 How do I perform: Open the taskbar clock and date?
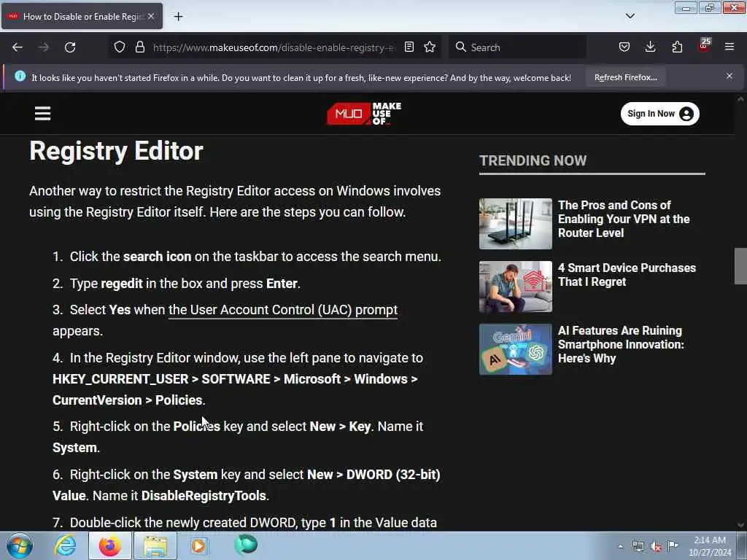(x=710, y=546)
